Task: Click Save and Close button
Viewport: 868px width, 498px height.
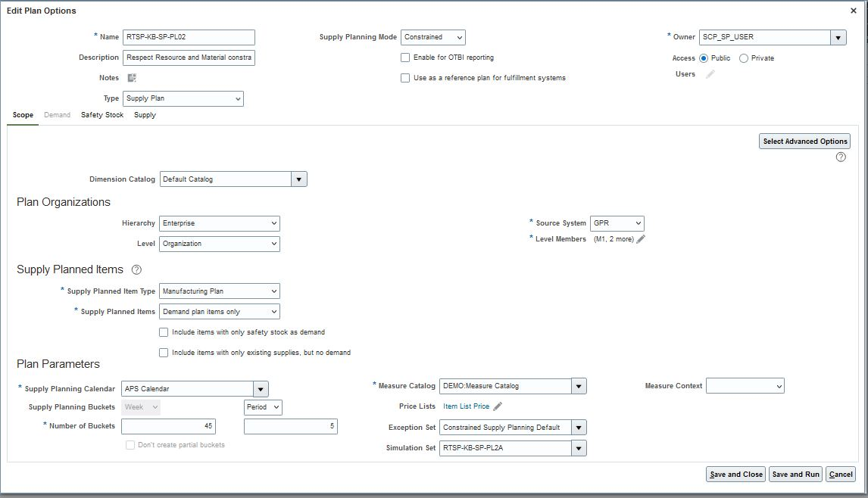Action: [736, 475]
